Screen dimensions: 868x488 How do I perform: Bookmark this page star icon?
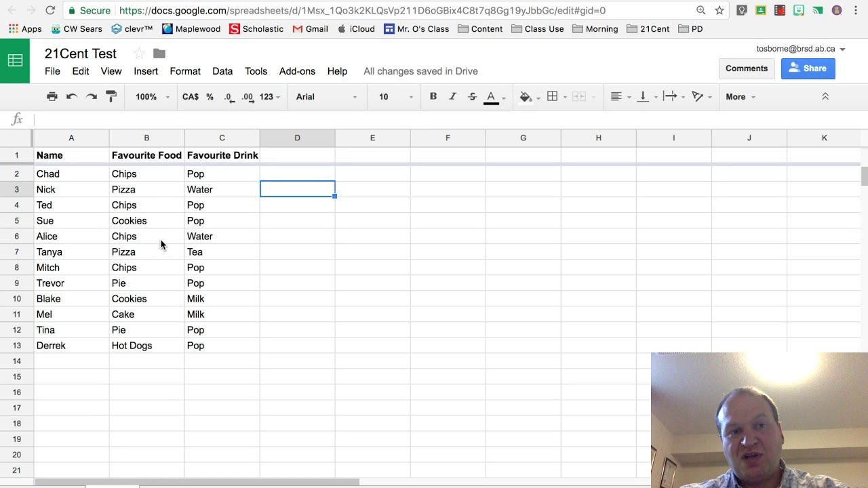719,10
